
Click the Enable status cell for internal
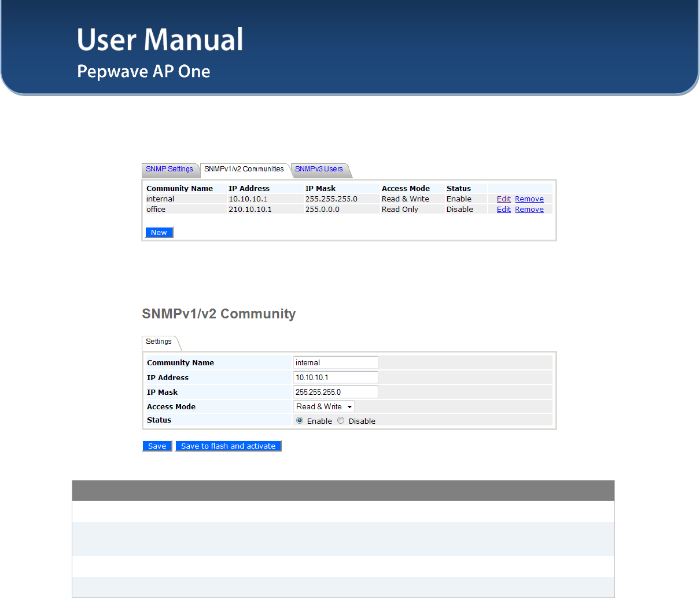466,199
